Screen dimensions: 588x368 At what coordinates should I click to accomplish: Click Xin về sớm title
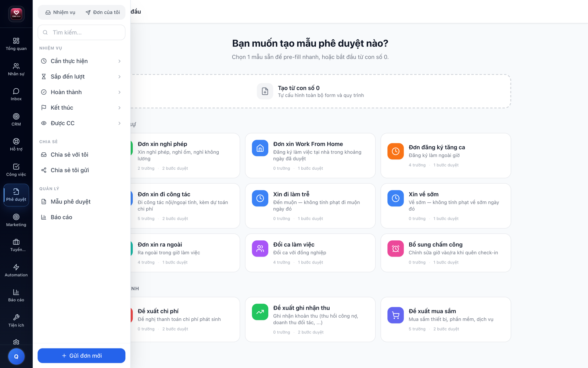point(423,194)
